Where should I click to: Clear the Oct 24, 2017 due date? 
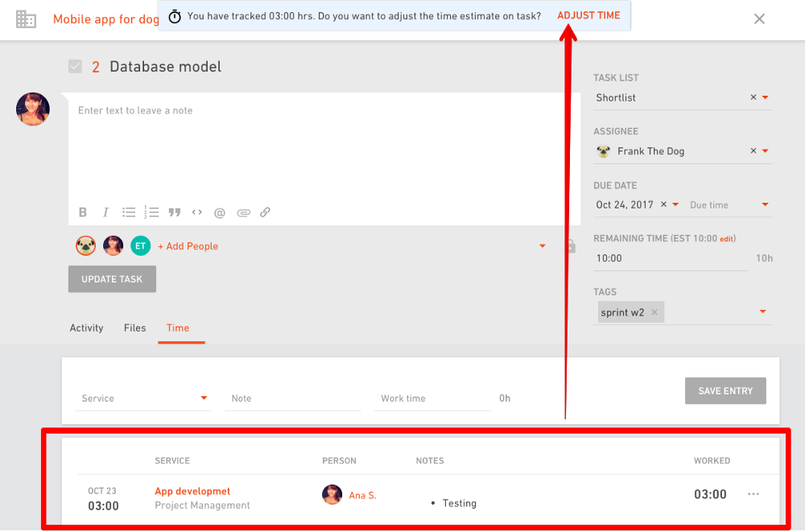663,204
